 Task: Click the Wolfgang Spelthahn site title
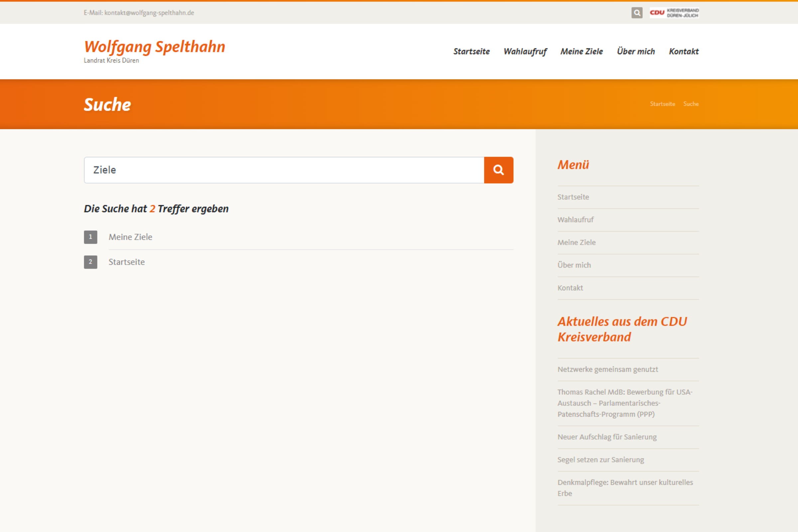(x=154, y=47)
